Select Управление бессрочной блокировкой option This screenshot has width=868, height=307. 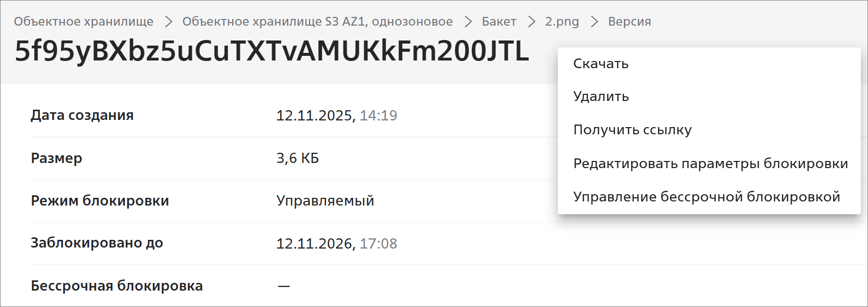[x=706, y=197]
